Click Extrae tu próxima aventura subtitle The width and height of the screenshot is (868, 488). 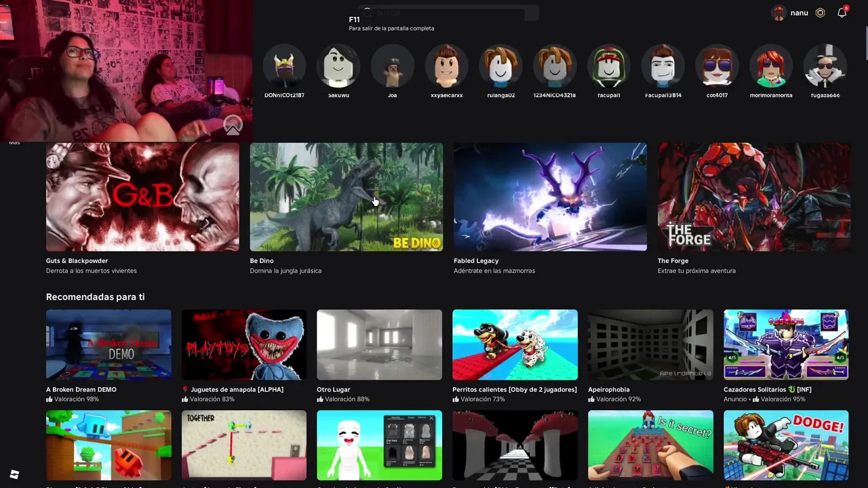pos(696,271)
